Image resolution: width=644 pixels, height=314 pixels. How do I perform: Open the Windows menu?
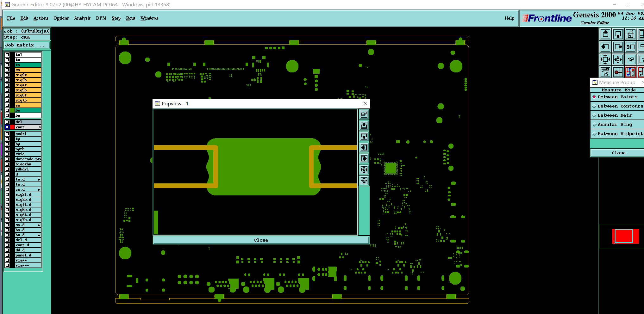tap(149, 18)
